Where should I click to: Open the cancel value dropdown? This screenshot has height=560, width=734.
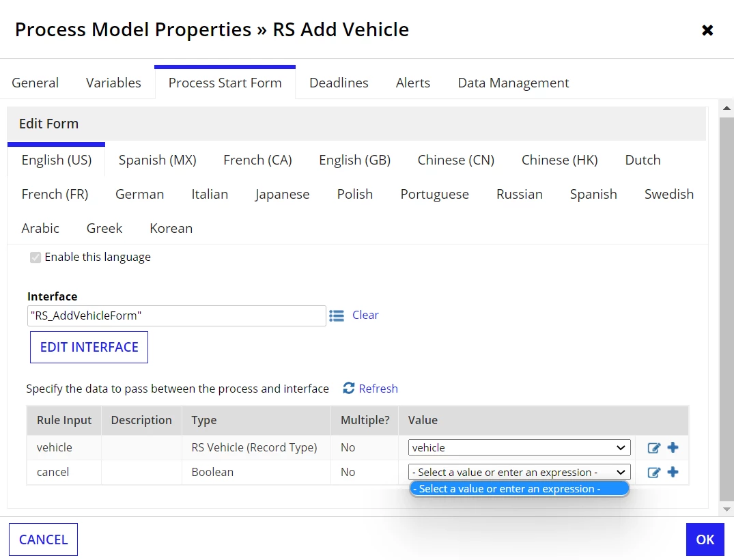pos(519,472)
